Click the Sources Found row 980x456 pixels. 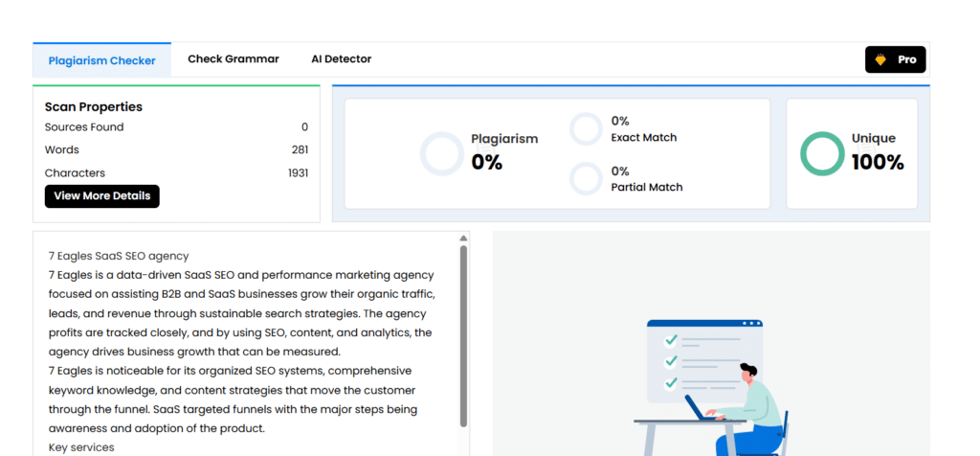click(x=176, y=127)
